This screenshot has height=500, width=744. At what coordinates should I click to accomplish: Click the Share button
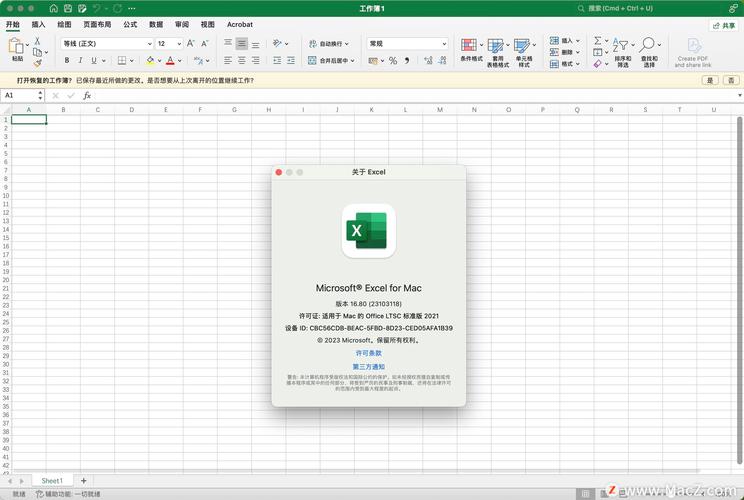(724, 26)
